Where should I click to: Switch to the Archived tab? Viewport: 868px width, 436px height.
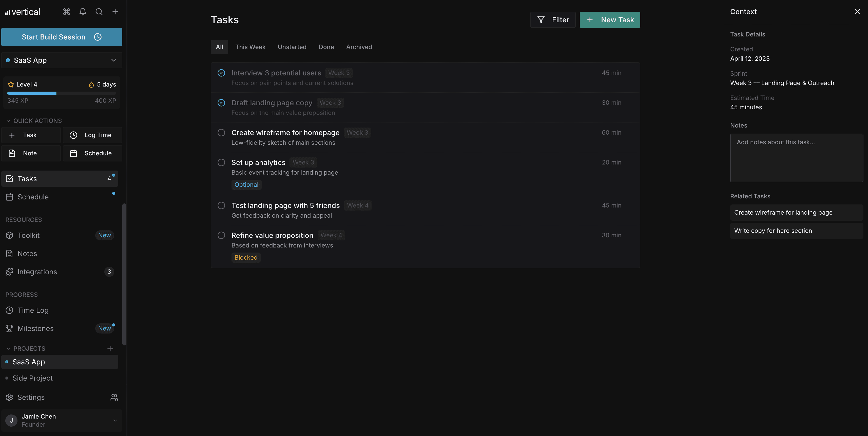click(359, 47)
